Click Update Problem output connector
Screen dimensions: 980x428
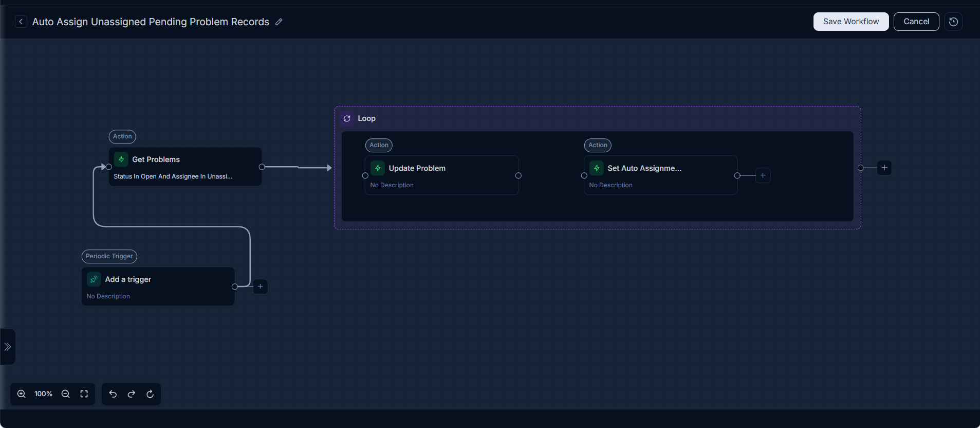click(x=519, y=175)
